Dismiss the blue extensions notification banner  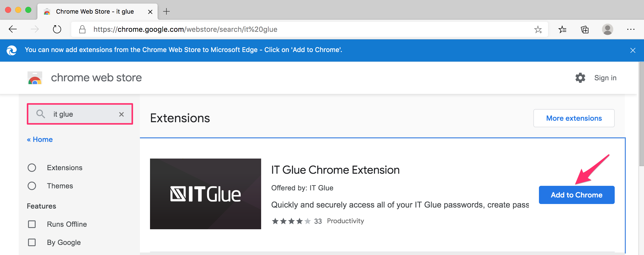pos(633,50)
